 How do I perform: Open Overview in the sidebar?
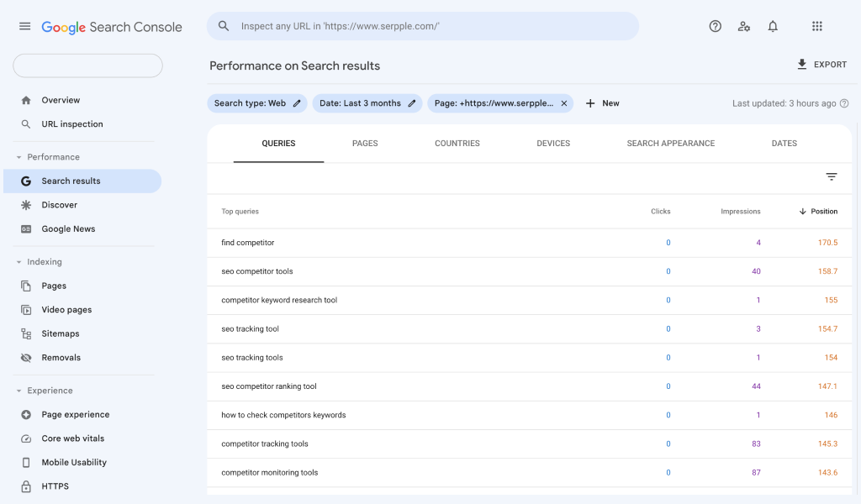(x=61, y=100)
